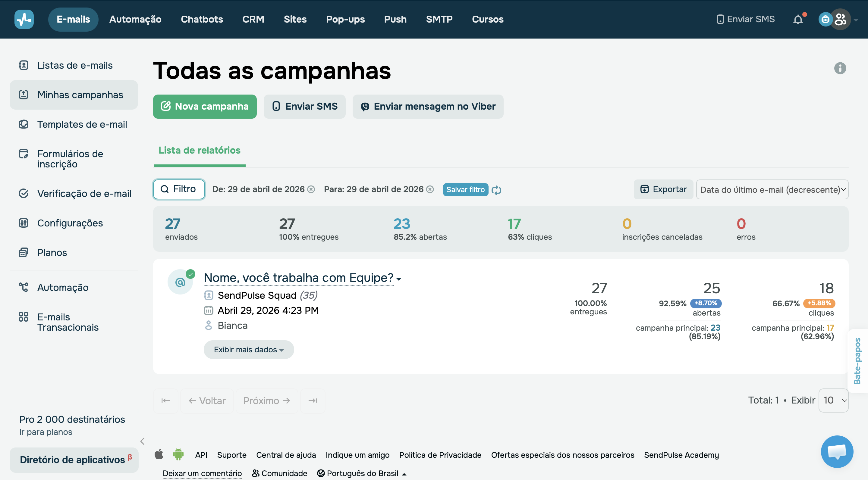
Task: Click the SendPulse logo icon
Action: point(24,19)
